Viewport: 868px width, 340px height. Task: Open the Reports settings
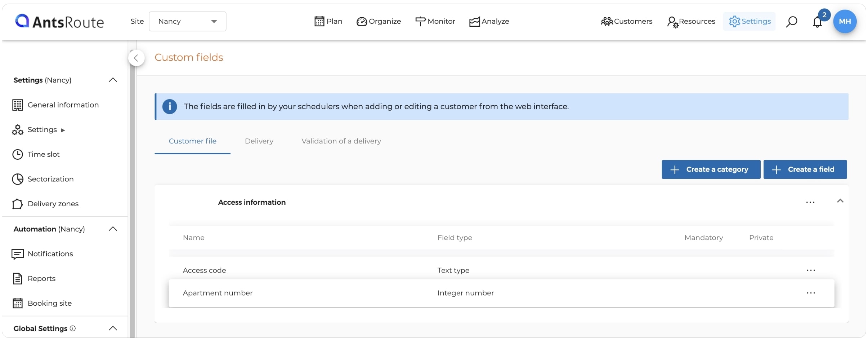tap(34, 279)
